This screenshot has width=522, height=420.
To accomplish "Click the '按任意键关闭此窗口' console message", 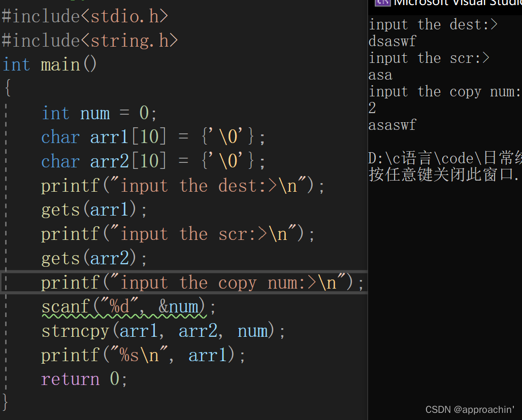I will (x=444, y=174).
